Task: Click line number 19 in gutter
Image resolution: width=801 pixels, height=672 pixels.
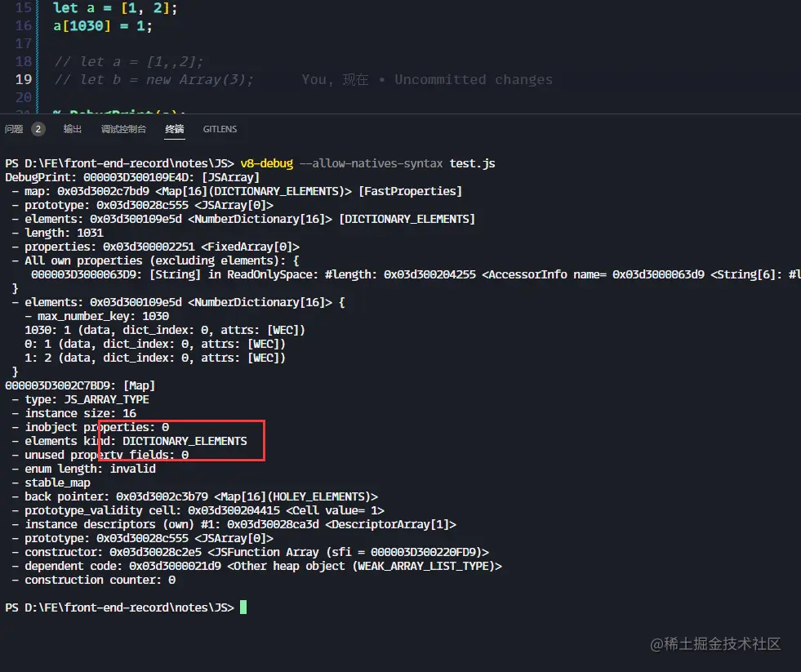Action: click(x=24, y=79)
